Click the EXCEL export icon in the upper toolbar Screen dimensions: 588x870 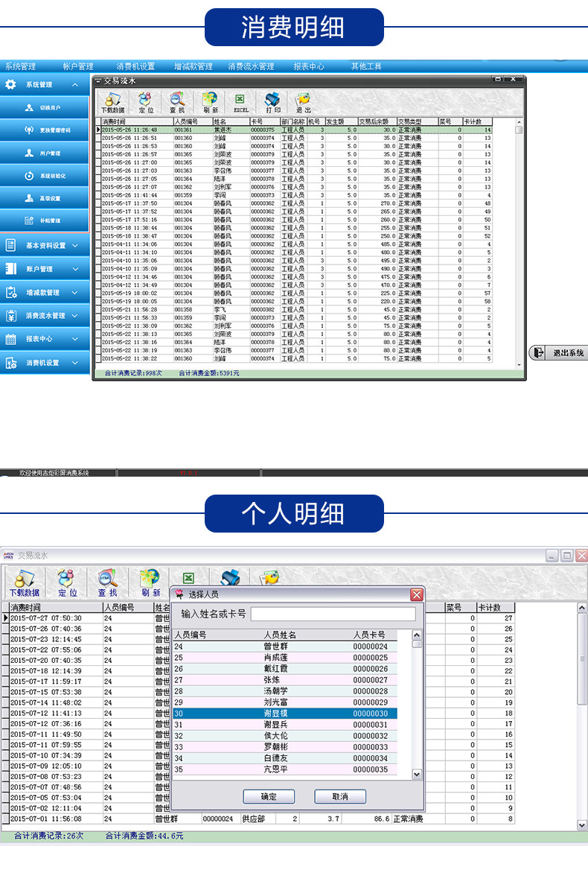tap(240, 102)
